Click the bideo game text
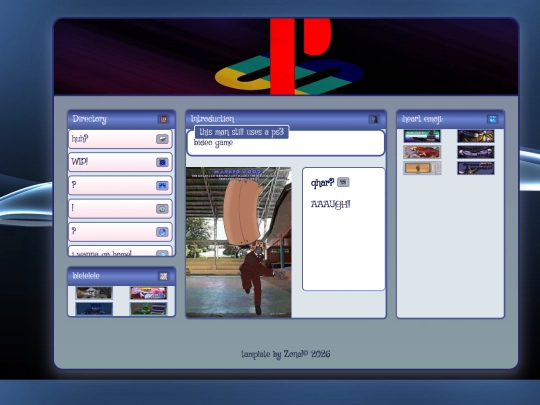The width and height of the screenshot is (540, 405). (x=213, y=143)
